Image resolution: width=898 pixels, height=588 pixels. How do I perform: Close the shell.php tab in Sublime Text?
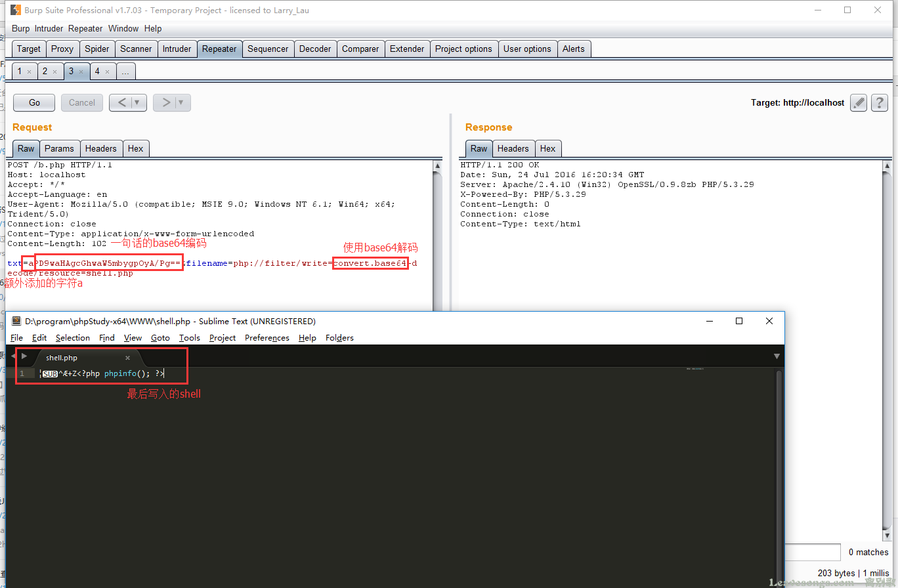tap(127, 358)
